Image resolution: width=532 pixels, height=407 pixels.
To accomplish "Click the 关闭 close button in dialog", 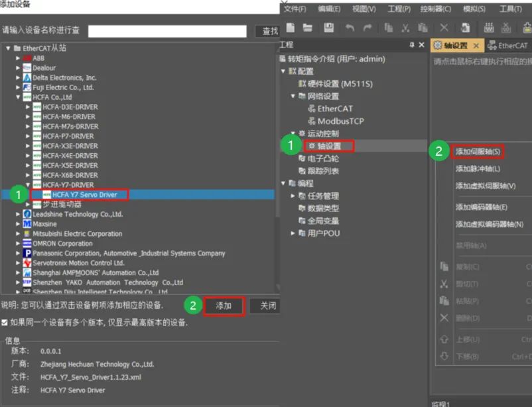I will [268, 306].
